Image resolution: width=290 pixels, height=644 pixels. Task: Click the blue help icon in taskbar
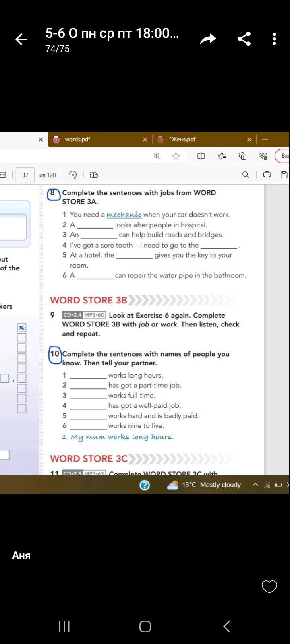(x=145, y=485)
